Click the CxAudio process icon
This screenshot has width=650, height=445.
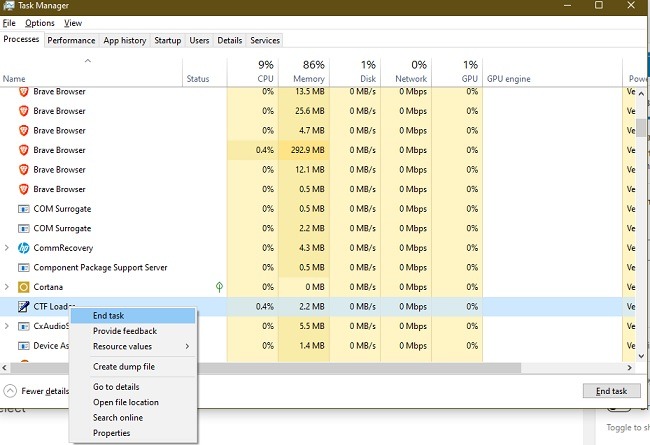click(24, 326)
